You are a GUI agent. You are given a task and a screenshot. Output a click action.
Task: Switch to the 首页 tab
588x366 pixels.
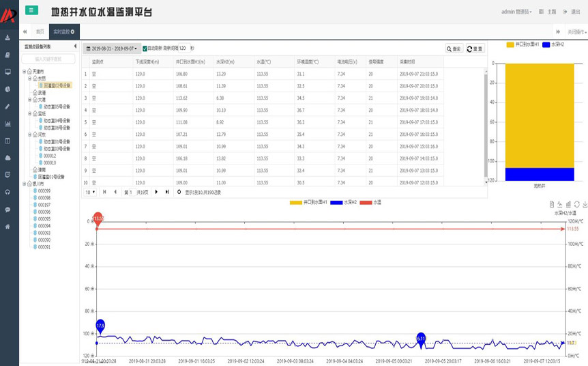40,31
